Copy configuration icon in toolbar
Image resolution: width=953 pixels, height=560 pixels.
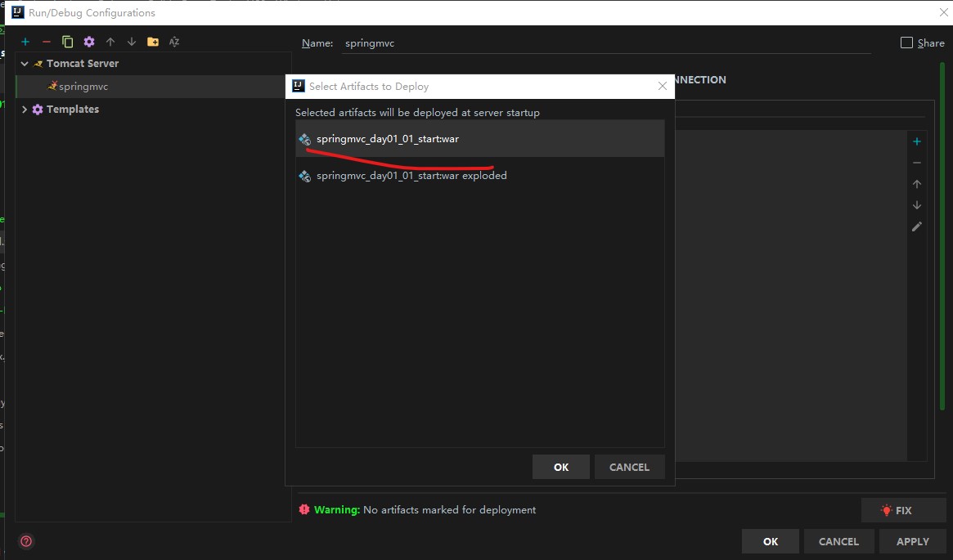point(67,42)
